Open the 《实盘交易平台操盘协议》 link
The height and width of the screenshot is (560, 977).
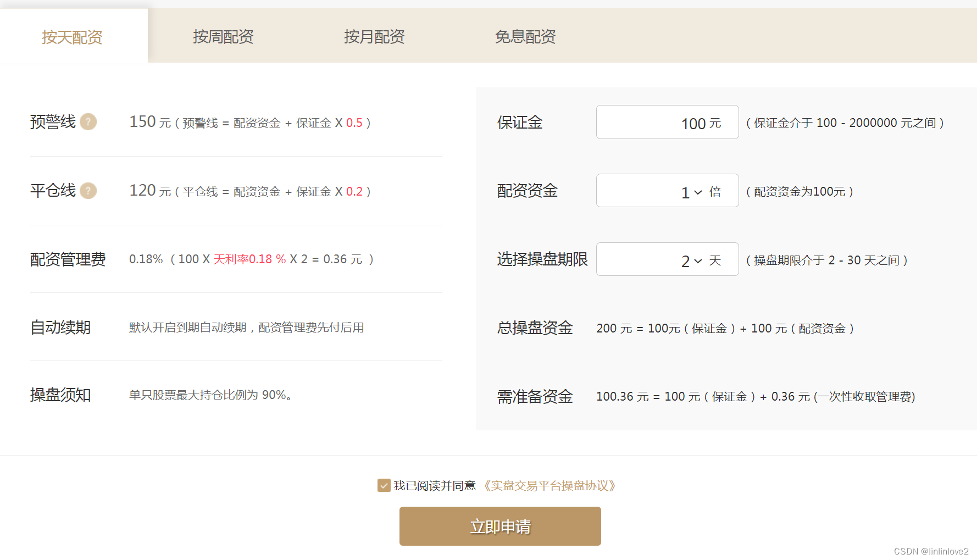tap(549, 486)
